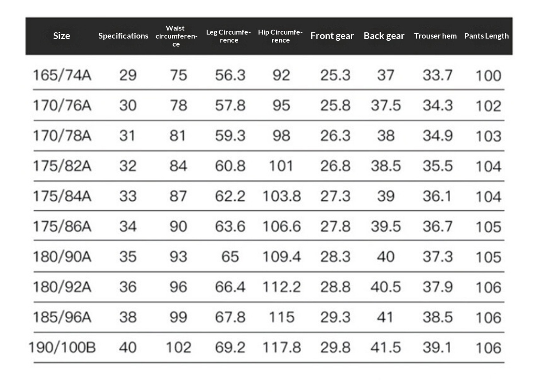Click hip circumference value 103.8

pos(282,196)
